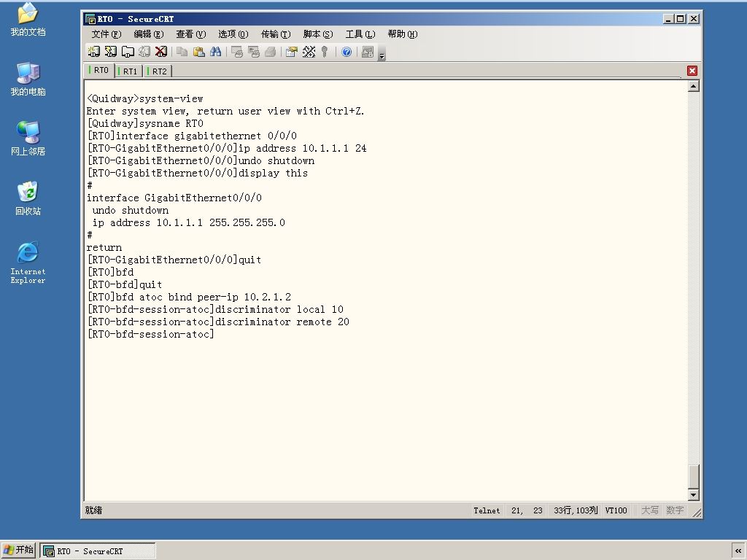Click the return line in terminal
The image size is (747, 560).
[104, 248]
